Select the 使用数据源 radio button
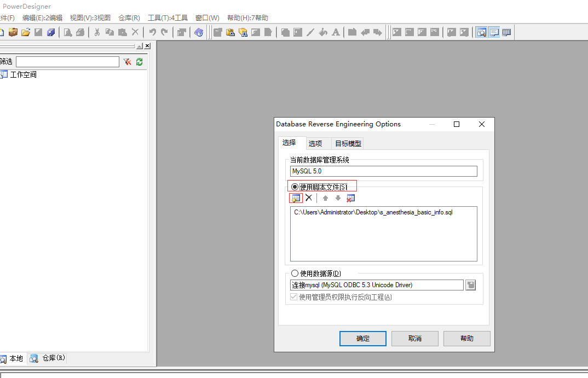 (x=295, y=274)
